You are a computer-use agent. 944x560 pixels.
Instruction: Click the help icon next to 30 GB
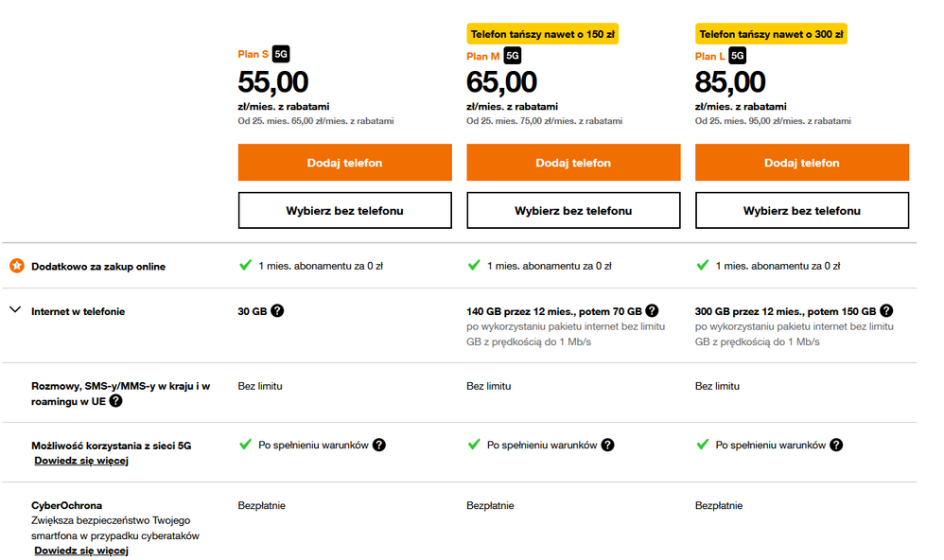(277, 311)
